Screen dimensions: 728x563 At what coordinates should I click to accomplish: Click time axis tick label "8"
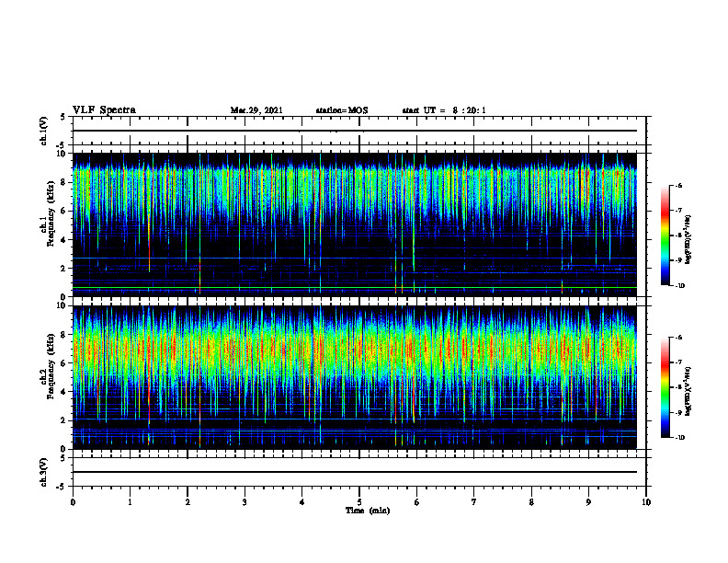click(531, 502)
